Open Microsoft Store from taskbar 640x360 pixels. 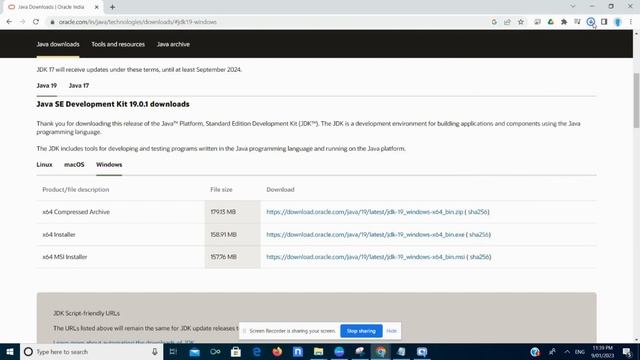pos(236,351)
